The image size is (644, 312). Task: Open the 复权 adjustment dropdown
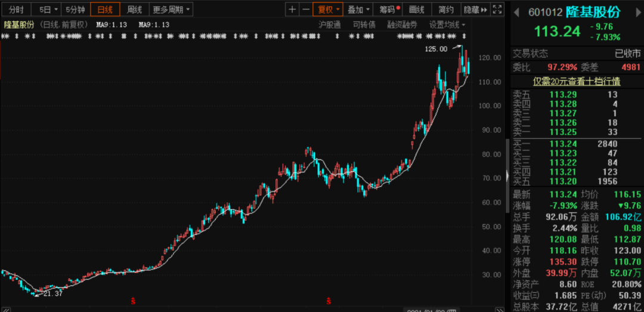point(329,10)
